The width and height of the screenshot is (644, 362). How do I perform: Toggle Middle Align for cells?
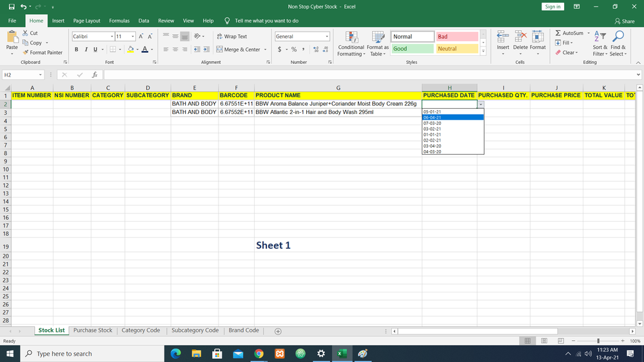(x=175, y=37)
